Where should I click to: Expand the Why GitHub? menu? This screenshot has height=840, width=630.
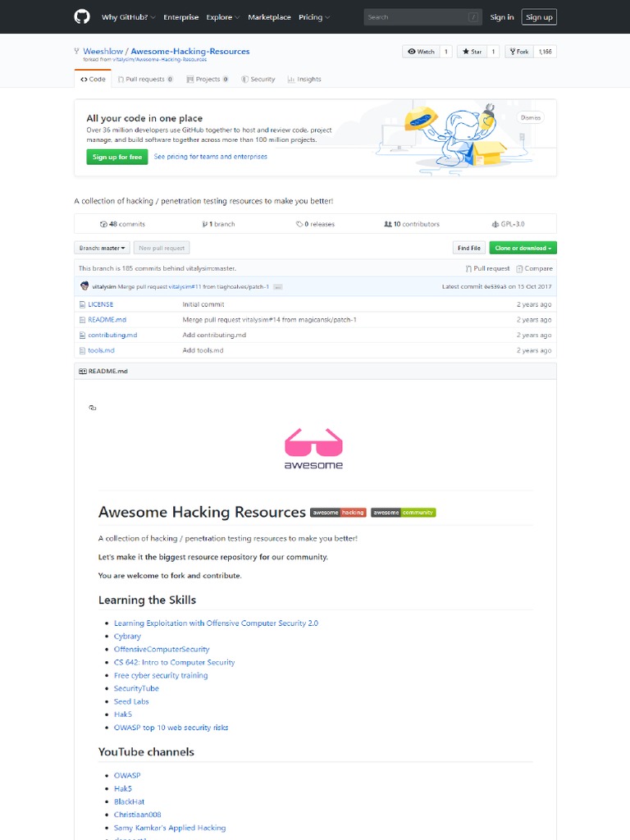[129, 17]
